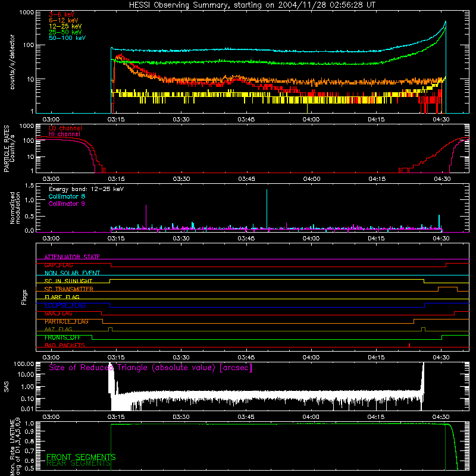Click 03:00 time label under the SAS panel

(x=51, y=417)
